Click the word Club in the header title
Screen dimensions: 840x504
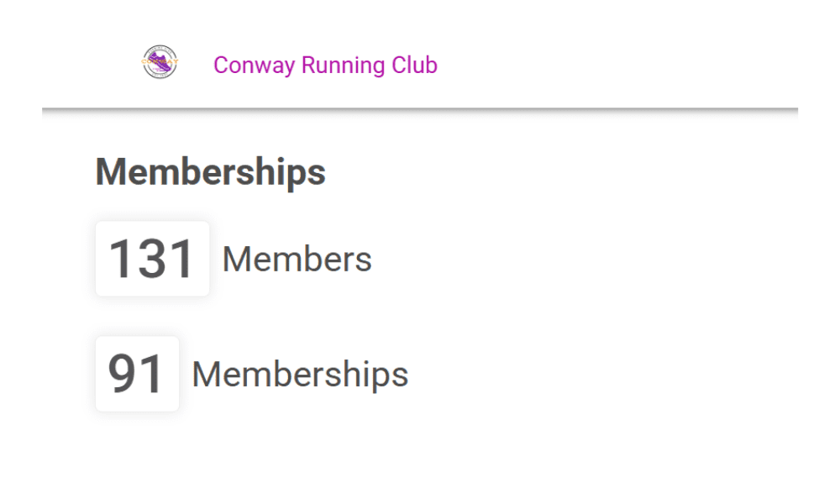pyautogui.click(x=414, y=66)
